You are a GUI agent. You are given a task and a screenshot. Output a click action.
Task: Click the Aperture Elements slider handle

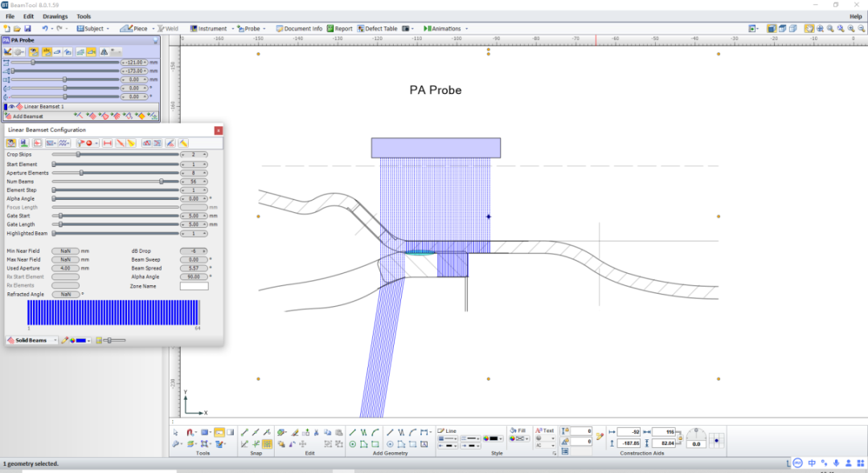point(81,173)
